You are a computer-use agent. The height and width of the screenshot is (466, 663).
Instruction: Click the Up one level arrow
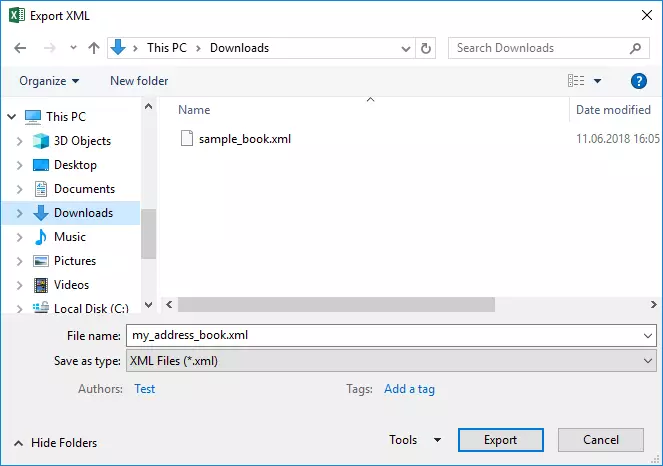click(x=94, y=48)
